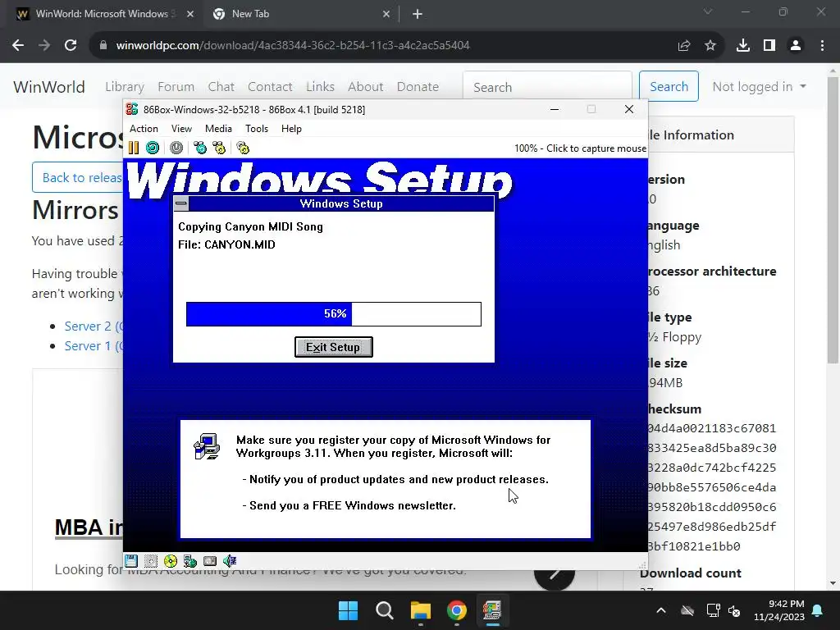
Task: Open WinWorld Donate link
Action: [418, 87]
